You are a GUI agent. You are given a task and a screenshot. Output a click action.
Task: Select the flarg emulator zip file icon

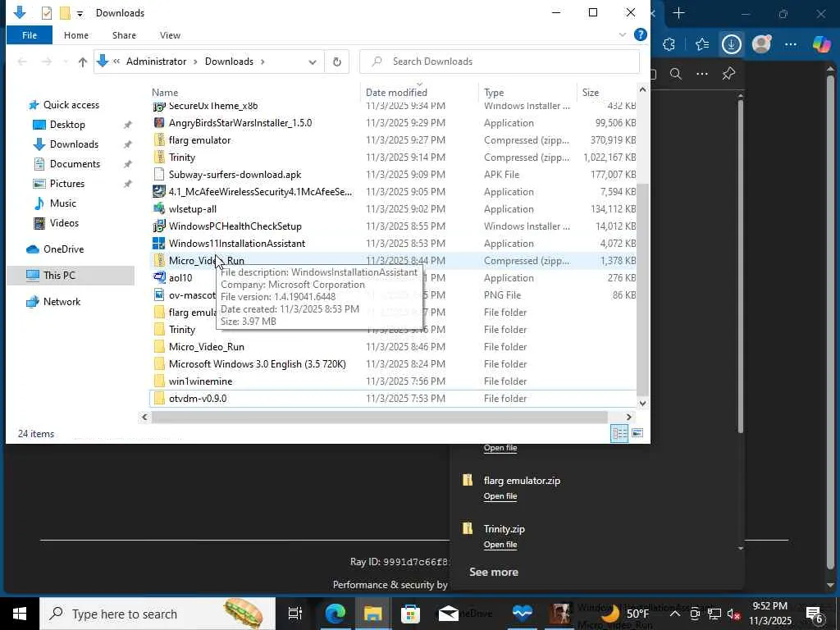coord(159,139)
